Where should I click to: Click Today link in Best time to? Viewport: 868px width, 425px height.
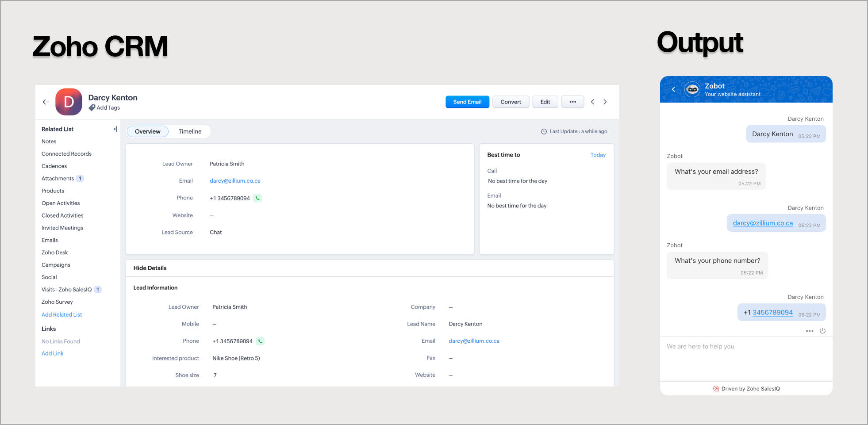tap(598, 155)
